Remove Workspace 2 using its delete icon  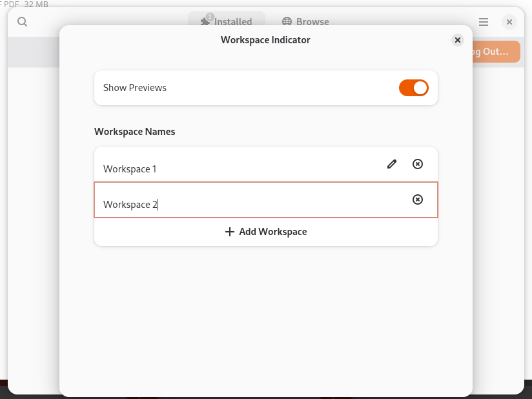pos(418,200)
